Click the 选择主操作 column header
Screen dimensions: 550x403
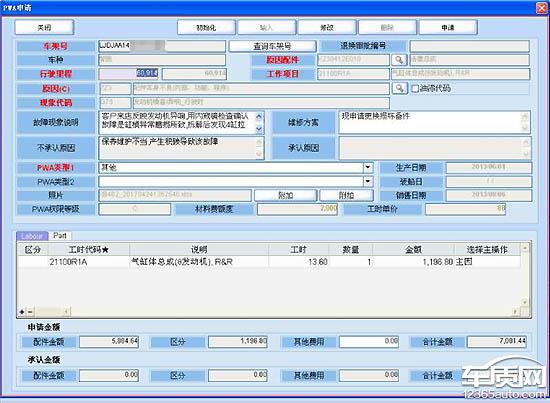click(x=487, y=250)
